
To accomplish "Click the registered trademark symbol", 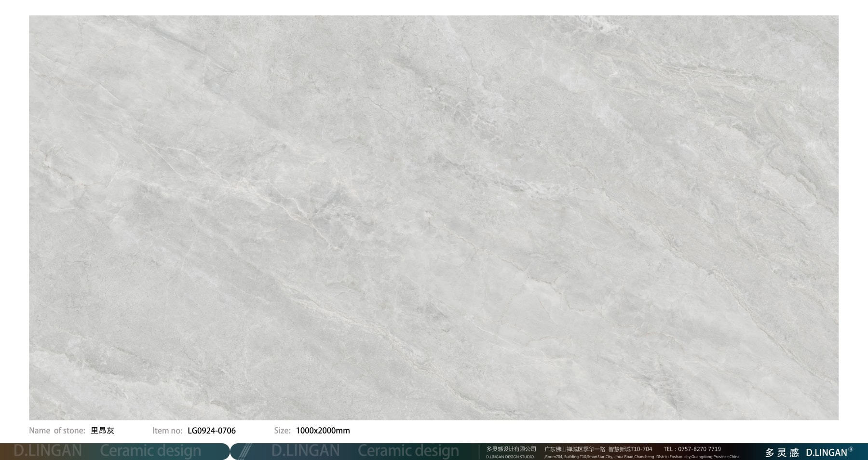I will (x=851, y=449).
